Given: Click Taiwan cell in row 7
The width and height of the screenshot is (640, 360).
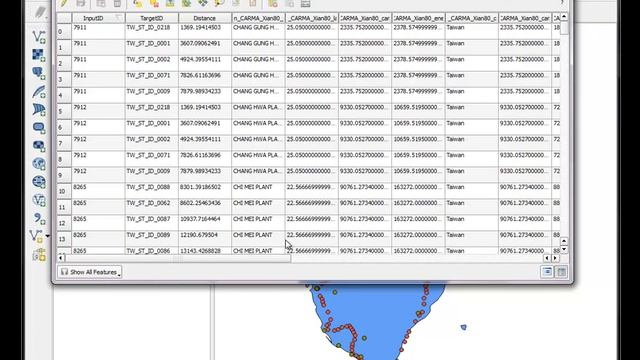Looking at the screenshot, I should click(x=471, y=143).
